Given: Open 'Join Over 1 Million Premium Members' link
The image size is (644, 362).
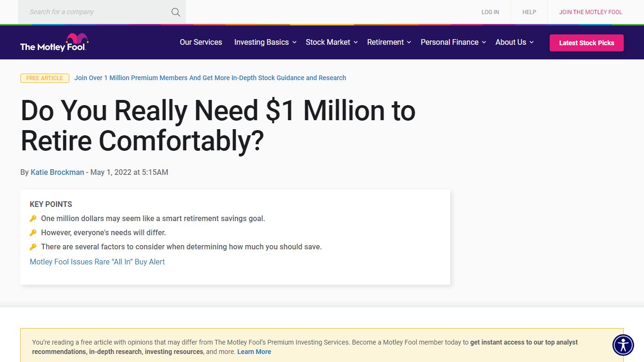Looking at the screenshot, I should pos(210,78).
